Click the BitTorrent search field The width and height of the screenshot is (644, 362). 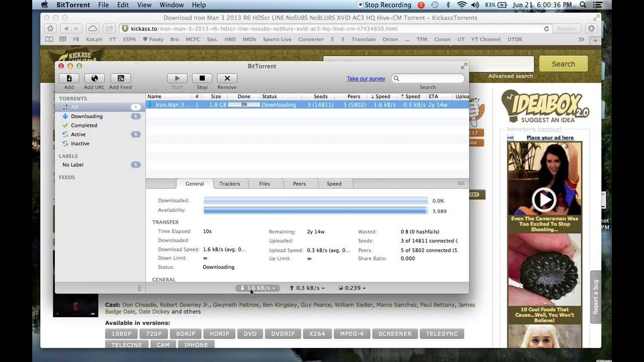pyautogui.click(x=428, y=78)
